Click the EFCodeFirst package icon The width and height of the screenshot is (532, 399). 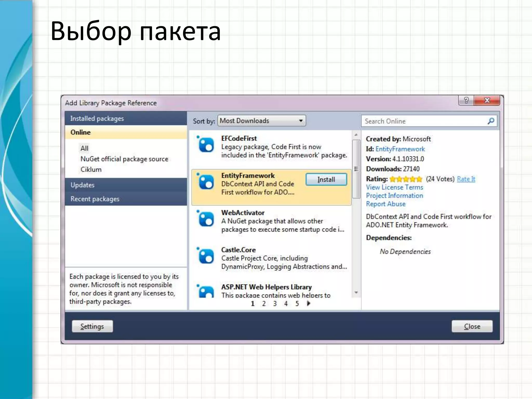coord(206,144)
